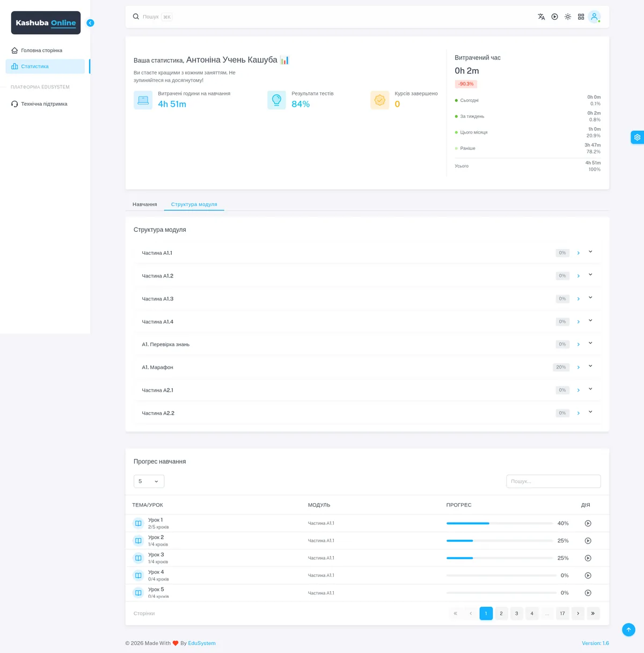
Task: Open the language translation icon
Action: pyautogui.click(x=541, y=17)
